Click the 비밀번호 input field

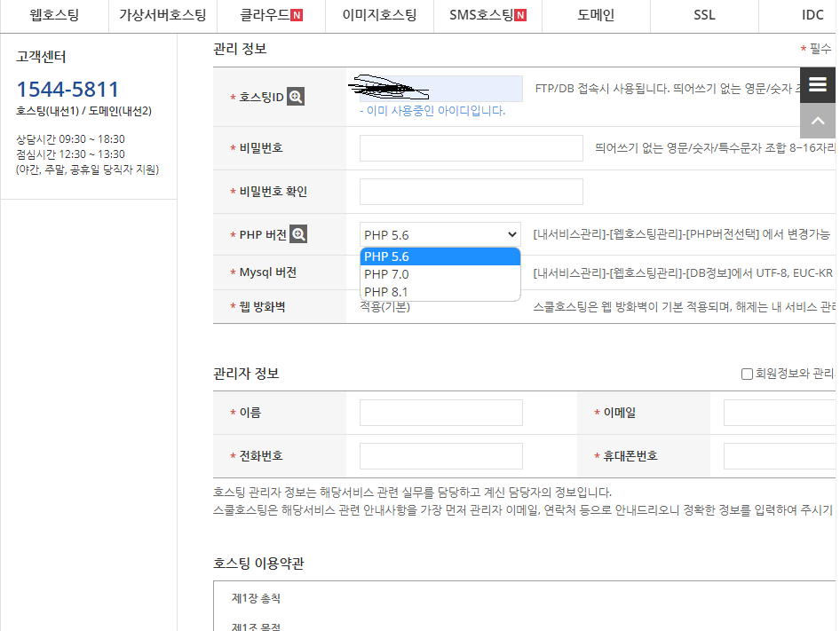[471, 148]
